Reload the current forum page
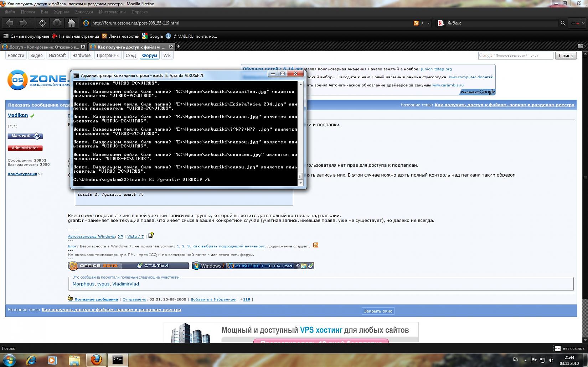Viewport: 588px width, 367px height. pyautogui.click(x=42, y=23)
